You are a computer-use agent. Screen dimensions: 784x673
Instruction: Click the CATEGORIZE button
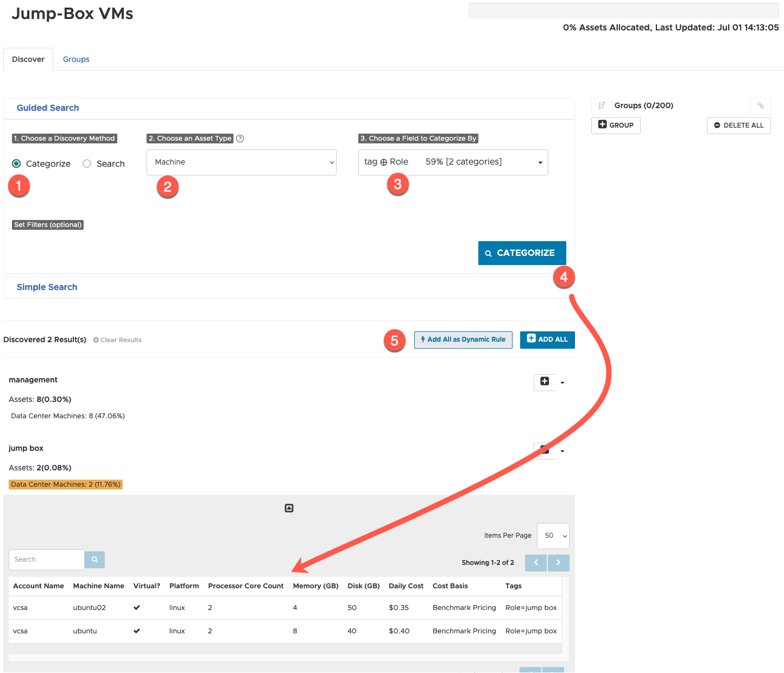click(x=522, y=253)
